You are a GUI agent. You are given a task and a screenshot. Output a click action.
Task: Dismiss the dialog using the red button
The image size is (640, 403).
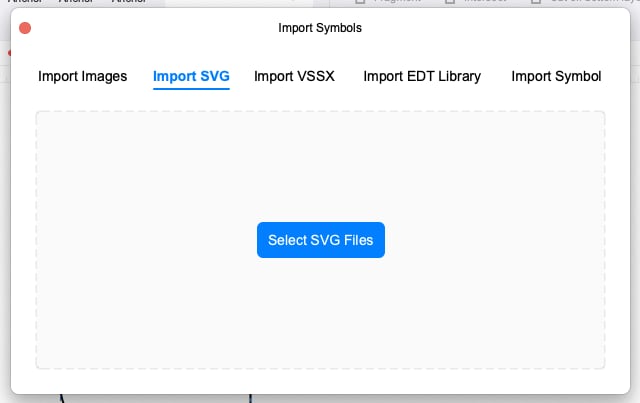25,28
